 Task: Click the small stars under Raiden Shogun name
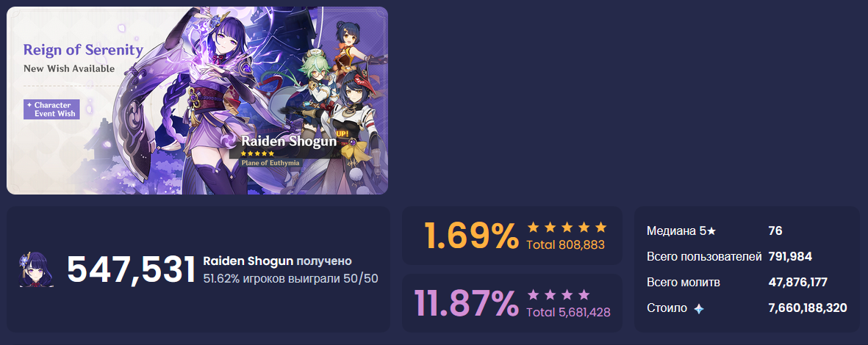pyautogui.click(x=257, y=153)
